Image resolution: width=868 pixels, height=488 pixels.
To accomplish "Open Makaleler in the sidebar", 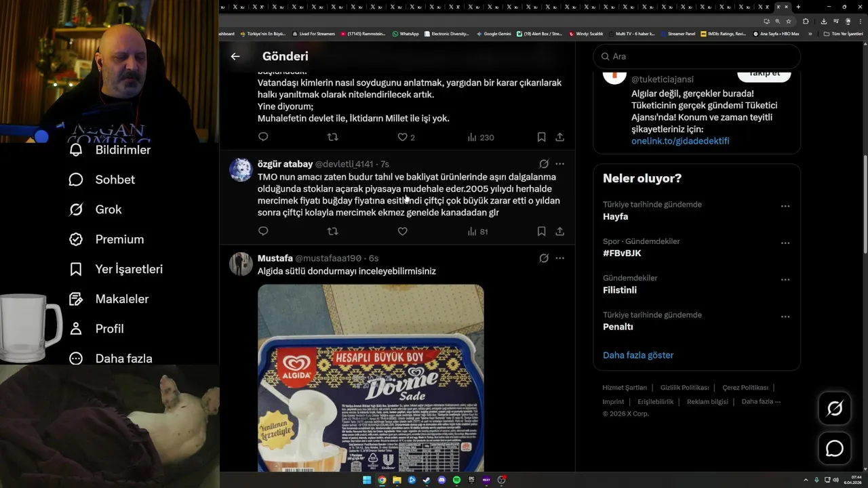I will click(108, 299).
